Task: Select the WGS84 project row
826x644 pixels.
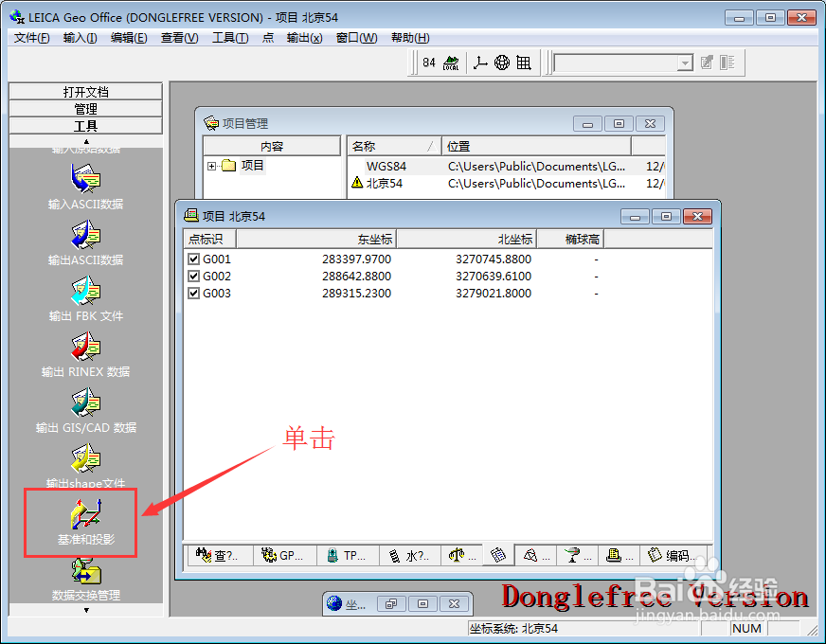Action: pyautogui.click(x=506, y=166)
